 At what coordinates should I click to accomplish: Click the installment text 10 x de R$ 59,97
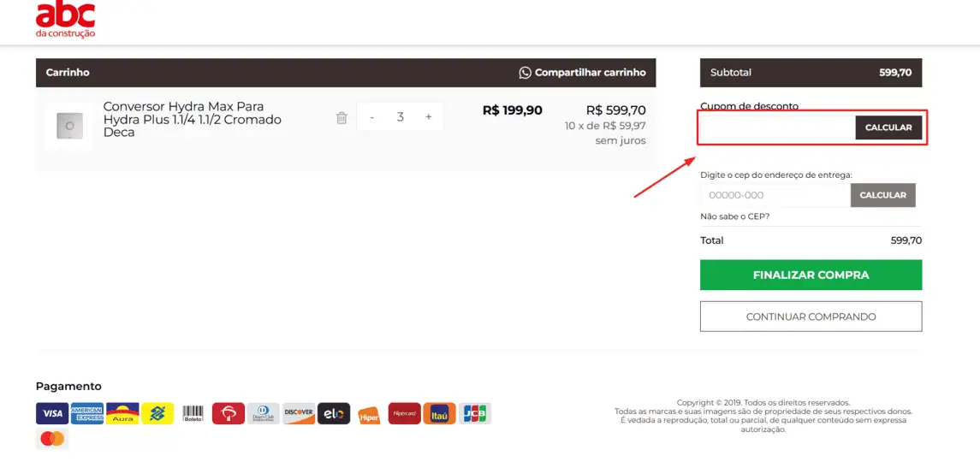point(605,126)
